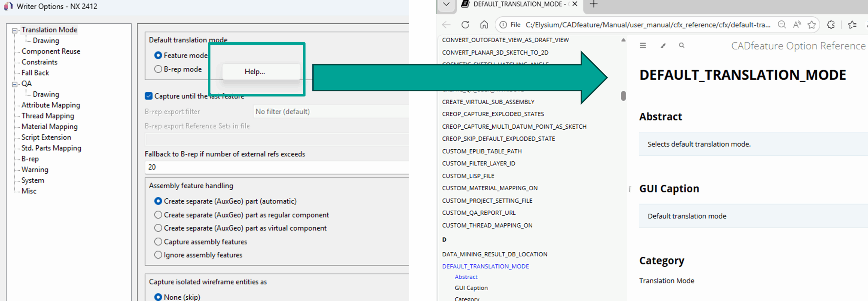Select the B-rep mode radio button
The height and width of the screenshot is (301, 868).
[x=158, y=69]
